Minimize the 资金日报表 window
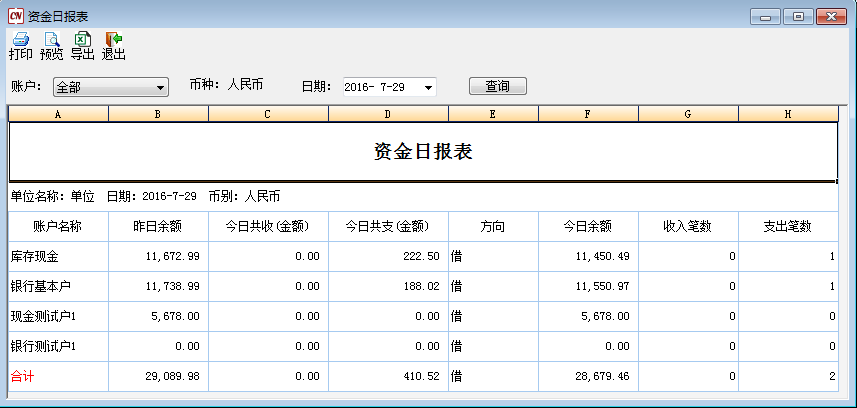The height and width of the screenshot is (408, 857). tap(768, 16)
